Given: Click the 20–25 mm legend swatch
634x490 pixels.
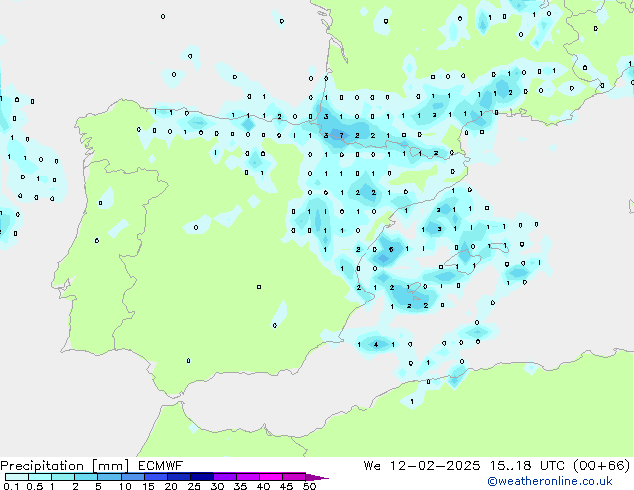Looking at the screenshot, I should tap(179, 477).
